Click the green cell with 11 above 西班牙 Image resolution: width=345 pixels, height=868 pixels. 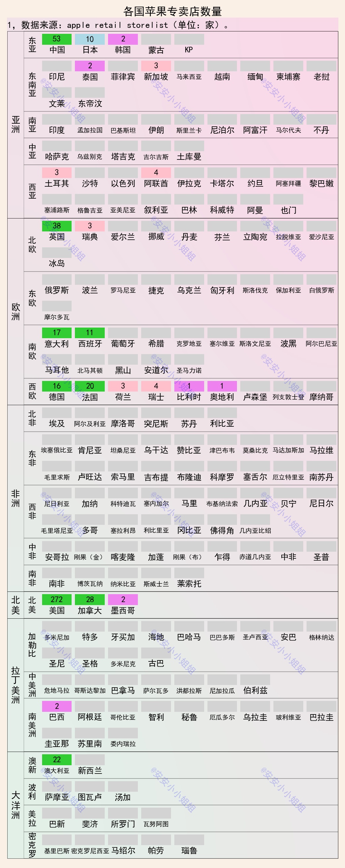(x=89, y=333)
